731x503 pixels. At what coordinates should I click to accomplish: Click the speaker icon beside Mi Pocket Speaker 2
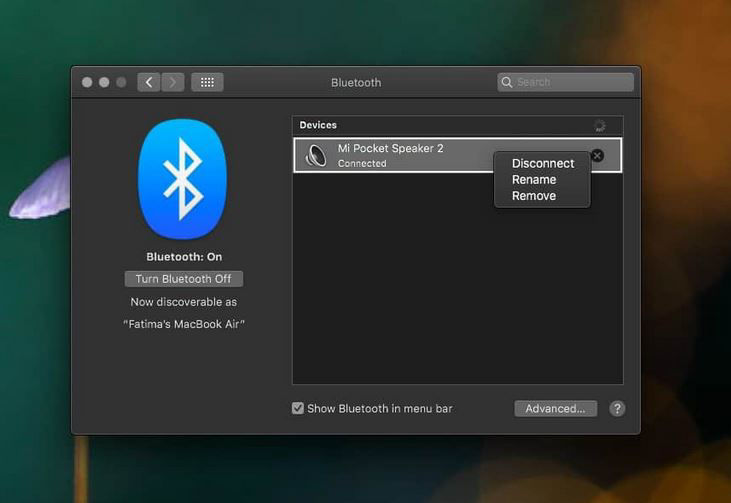(x=316, y=155)
